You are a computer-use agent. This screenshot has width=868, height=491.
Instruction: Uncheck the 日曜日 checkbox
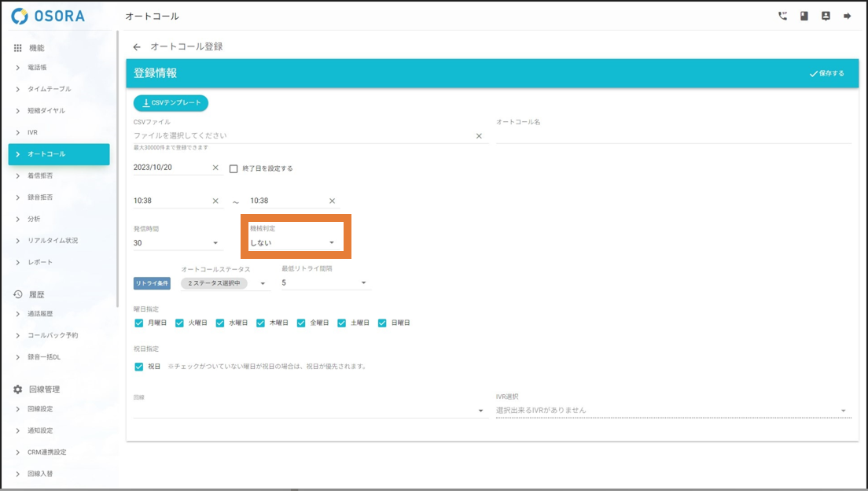coord(383,323)
